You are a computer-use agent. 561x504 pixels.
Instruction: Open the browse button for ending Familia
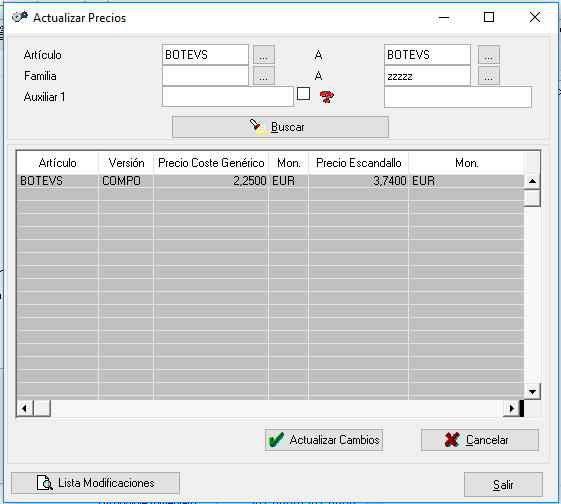[x=489, y=75]
